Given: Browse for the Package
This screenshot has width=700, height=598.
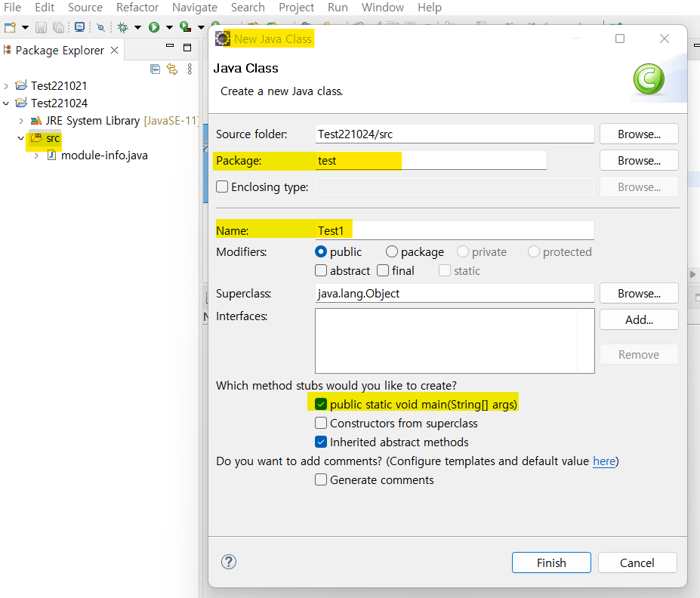Looking at the screenshot, I should point(639,160).
